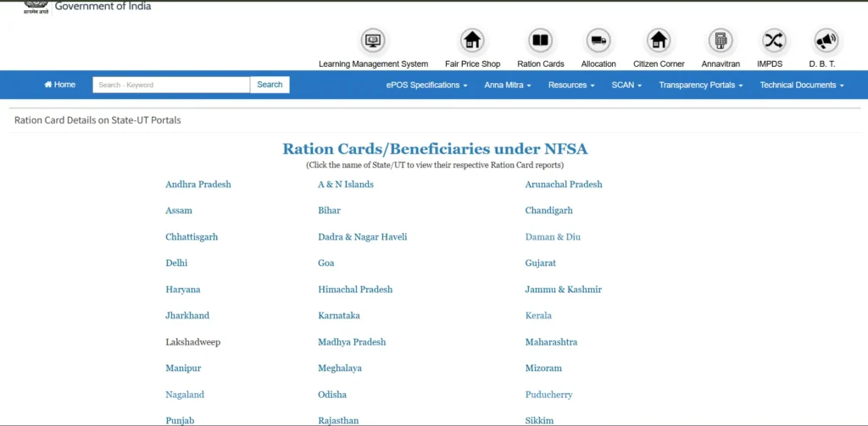Screen dimensions: 868x426
Task: Open the Learning Management System icon
Action: 373,41
